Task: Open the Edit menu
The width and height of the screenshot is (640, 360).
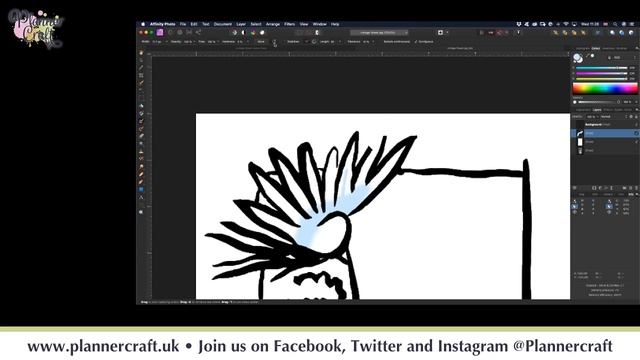Action: [194, 24]
